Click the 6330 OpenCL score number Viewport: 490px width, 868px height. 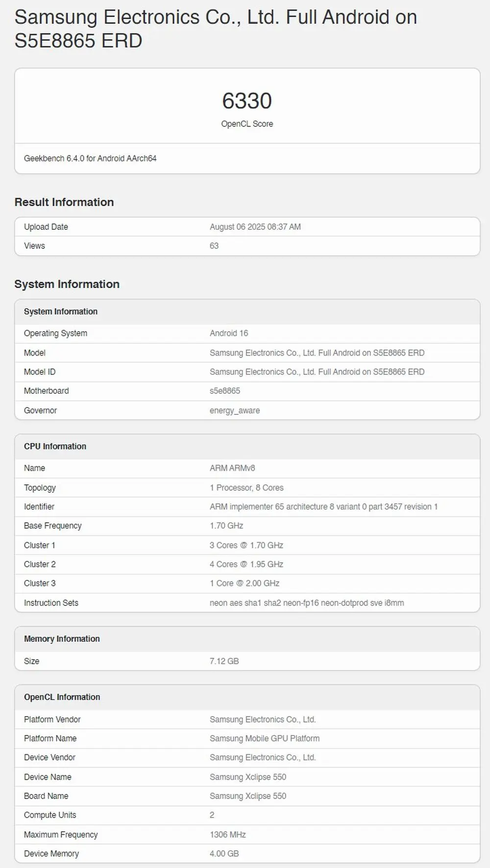[247, 101]
